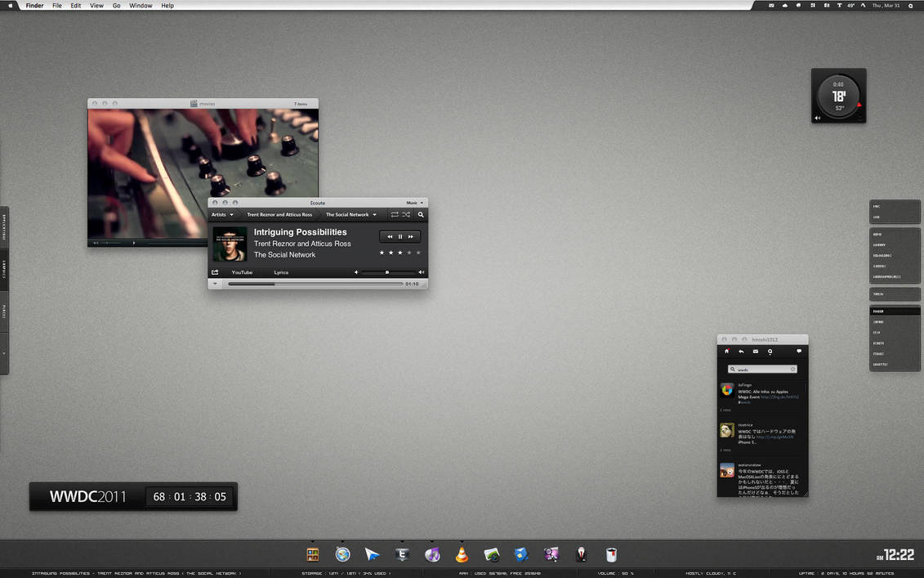Open the Apple menu
Image resolution: width=924 pixels, height=578 pixels.
pos(10,5)
